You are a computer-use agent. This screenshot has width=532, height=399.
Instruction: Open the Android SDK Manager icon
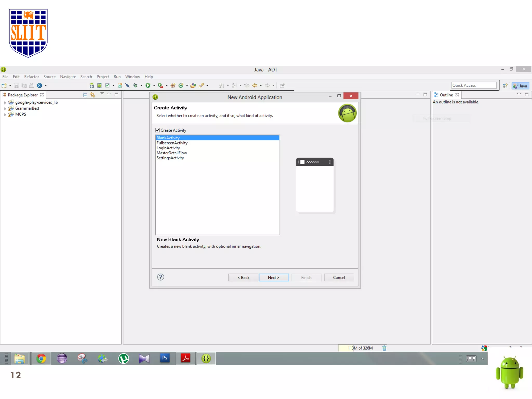[91, 85]
